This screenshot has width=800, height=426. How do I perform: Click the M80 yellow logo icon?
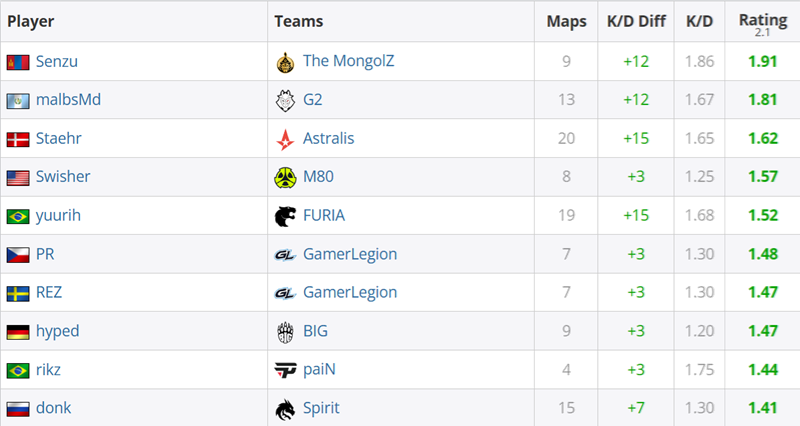click(285, 177)
